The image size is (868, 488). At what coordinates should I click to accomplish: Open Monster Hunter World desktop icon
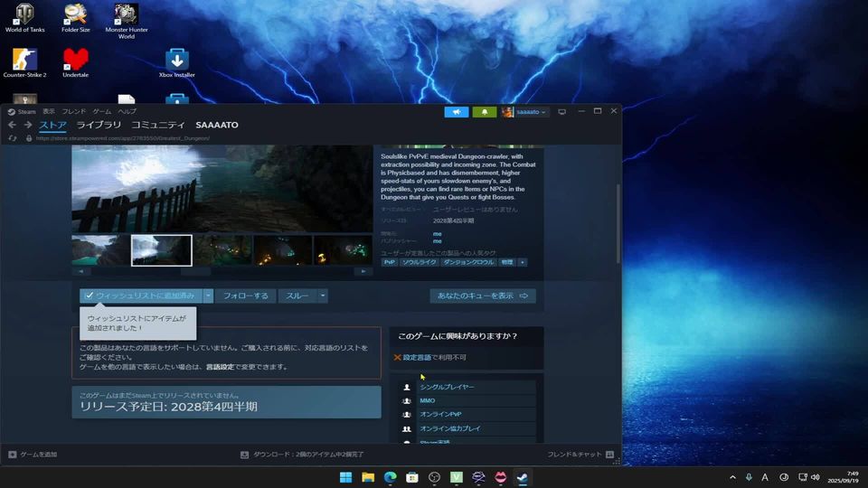tap(127, 21)
